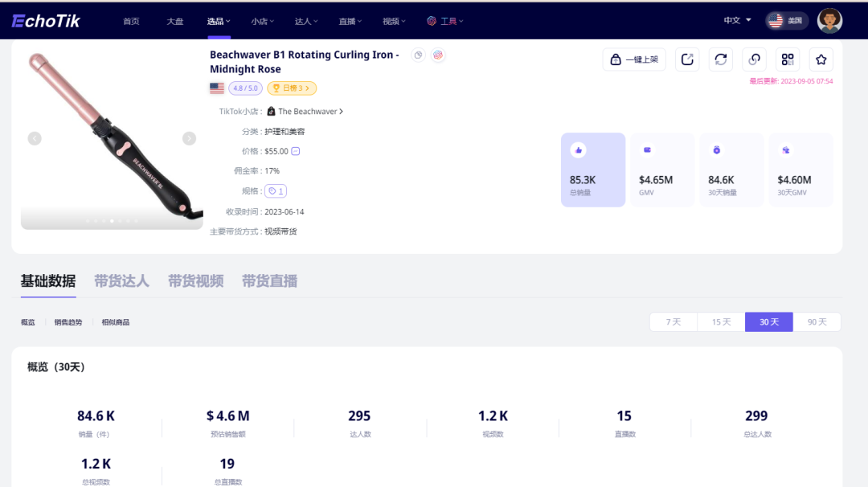Open the 带货视频 tab
The image size is (868, 487).
(x=195, y=281)
